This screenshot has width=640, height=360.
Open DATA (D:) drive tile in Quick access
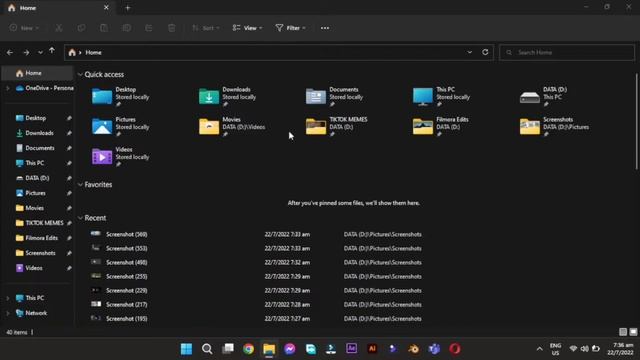pos(544,97)
